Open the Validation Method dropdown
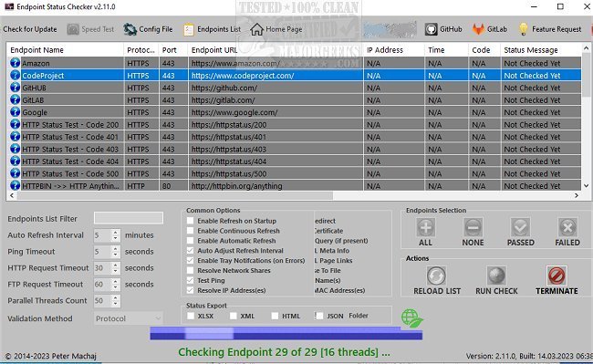Viewport: 593px width, 364px height. coord(129,318)
